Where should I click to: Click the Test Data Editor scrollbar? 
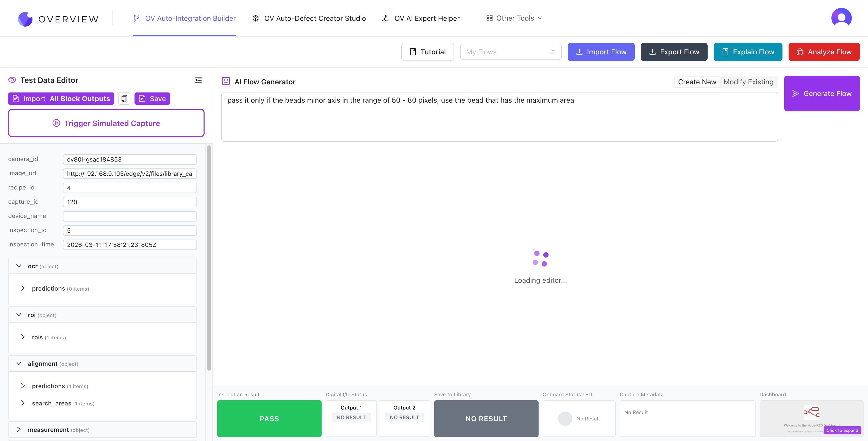pyautogui.click(x=209, y=258)
